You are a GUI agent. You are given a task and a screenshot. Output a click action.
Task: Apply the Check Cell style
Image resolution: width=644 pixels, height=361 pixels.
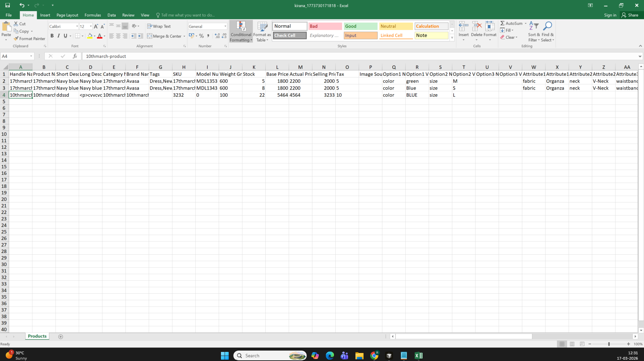(290, 35)
